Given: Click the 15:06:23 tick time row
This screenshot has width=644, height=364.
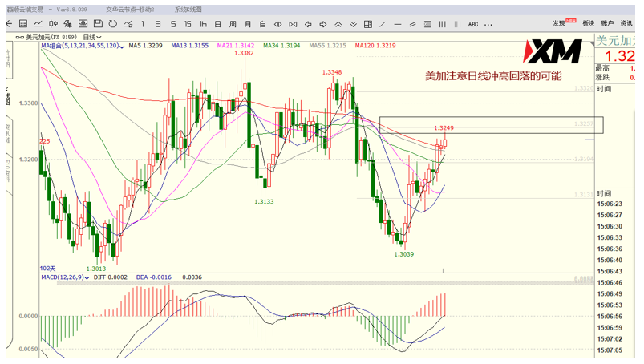Looking at the screenshot, I should (x=610, y=204).
